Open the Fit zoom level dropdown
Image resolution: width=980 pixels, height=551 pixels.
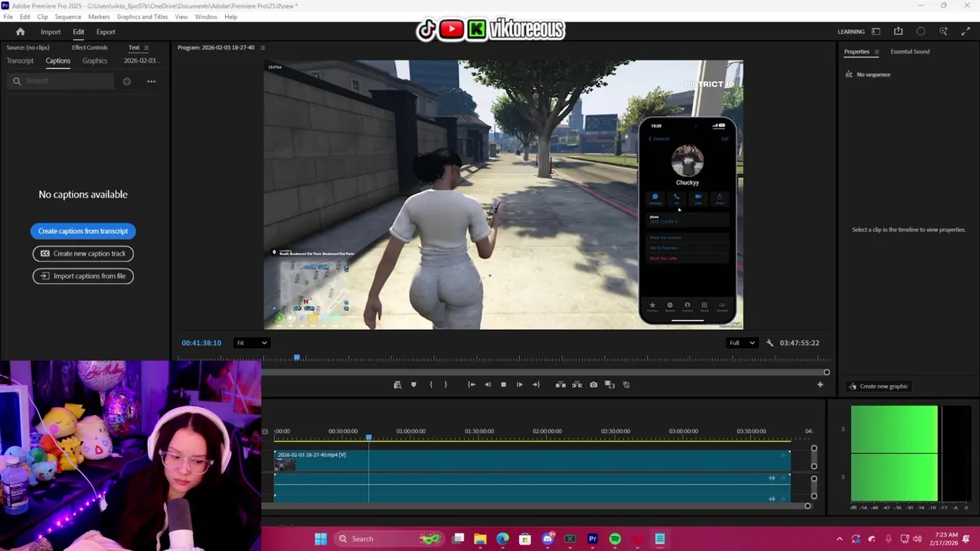pos(251,343)
